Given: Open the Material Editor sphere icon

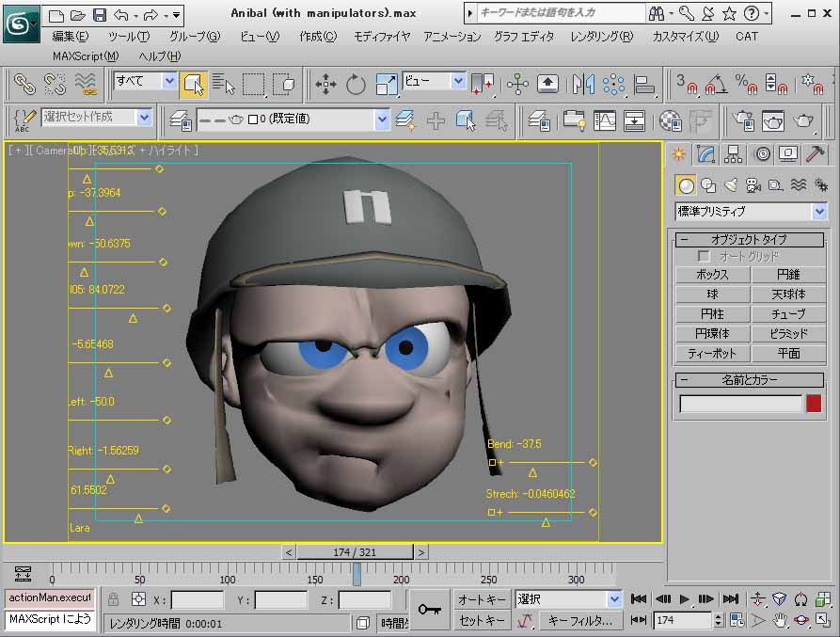Looking at the screenshot, I should (670, 120).
